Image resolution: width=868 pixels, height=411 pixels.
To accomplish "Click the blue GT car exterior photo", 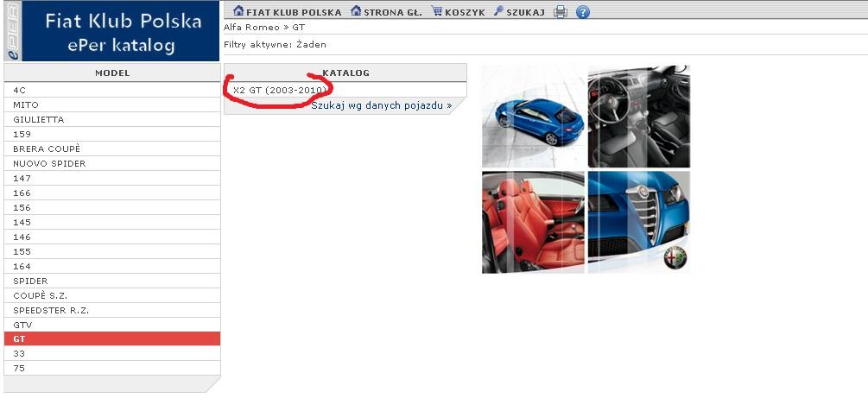I will point(533,117).
